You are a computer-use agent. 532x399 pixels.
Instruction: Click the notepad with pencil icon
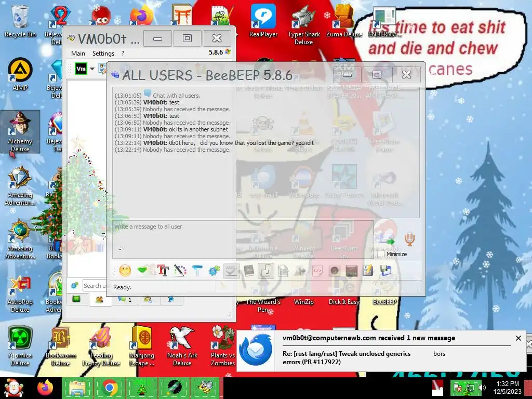(368, 271)
